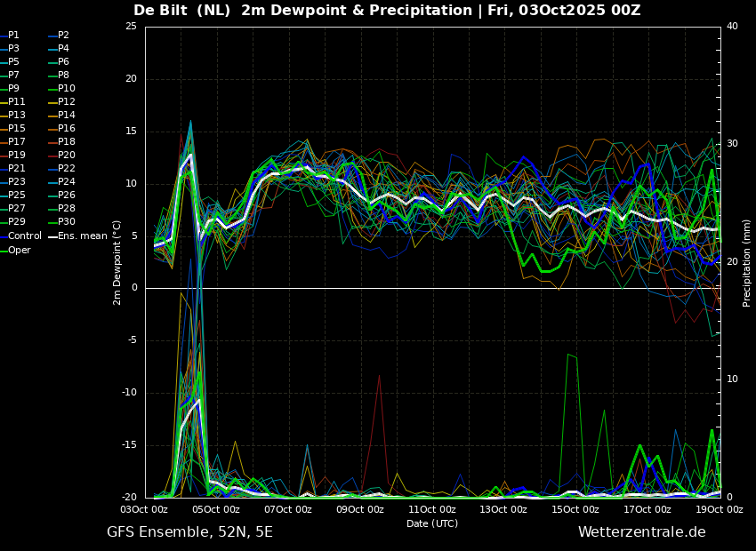Click the P2 legend entry
This screenshot has width=756, height=551.
(x=60, y=36)
